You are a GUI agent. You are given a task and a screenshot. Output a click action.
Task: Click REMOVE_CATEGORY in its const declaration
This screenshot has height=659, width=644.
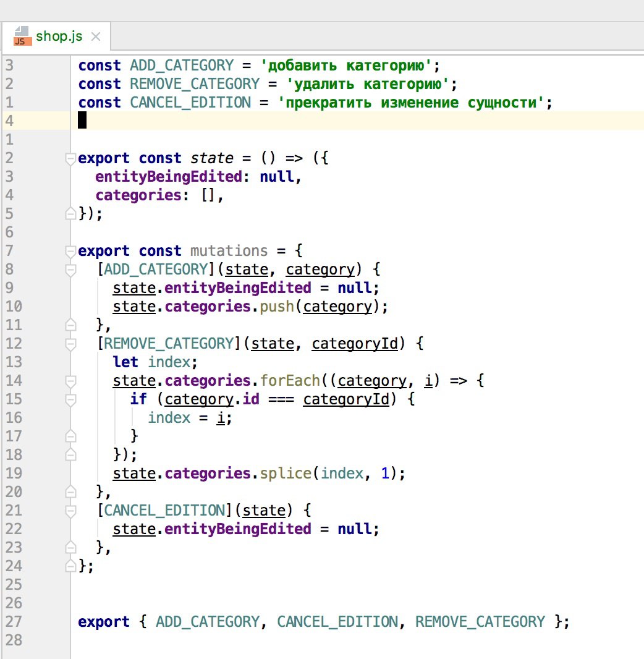[195, 85]
